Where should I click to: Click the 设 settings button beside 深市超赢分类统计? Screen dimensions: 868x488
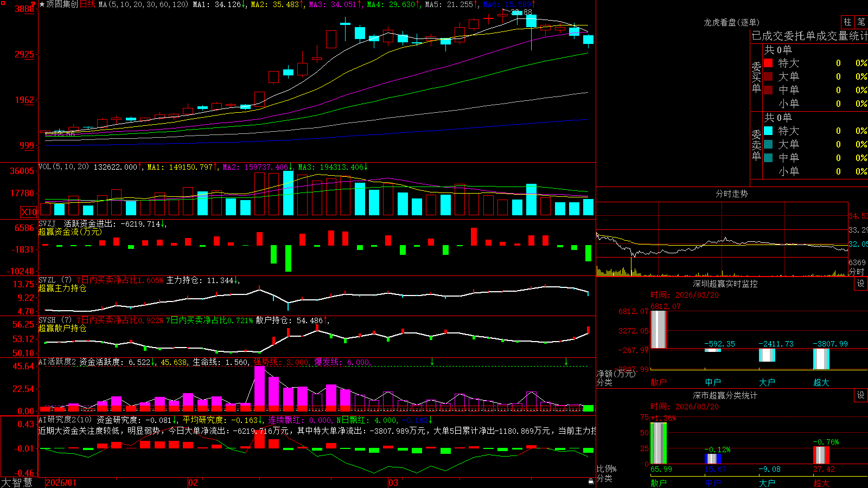coord(861,395)
